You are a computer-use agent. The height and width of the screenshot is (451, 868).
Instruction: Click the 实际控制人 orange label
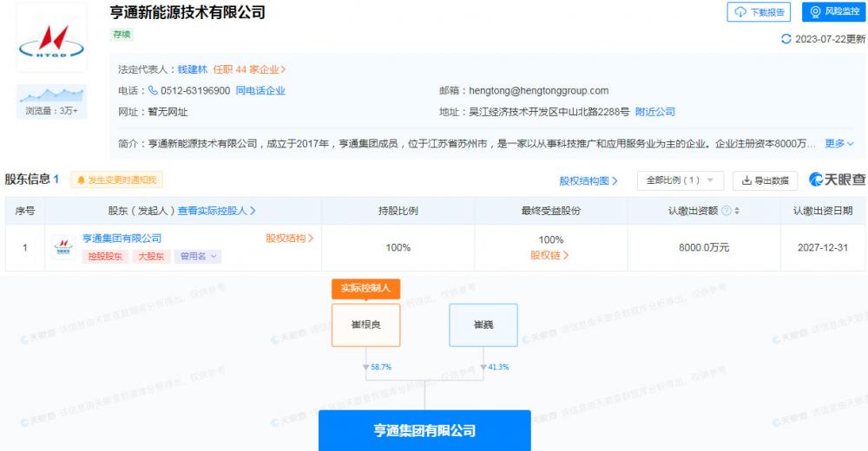point(366,288)
